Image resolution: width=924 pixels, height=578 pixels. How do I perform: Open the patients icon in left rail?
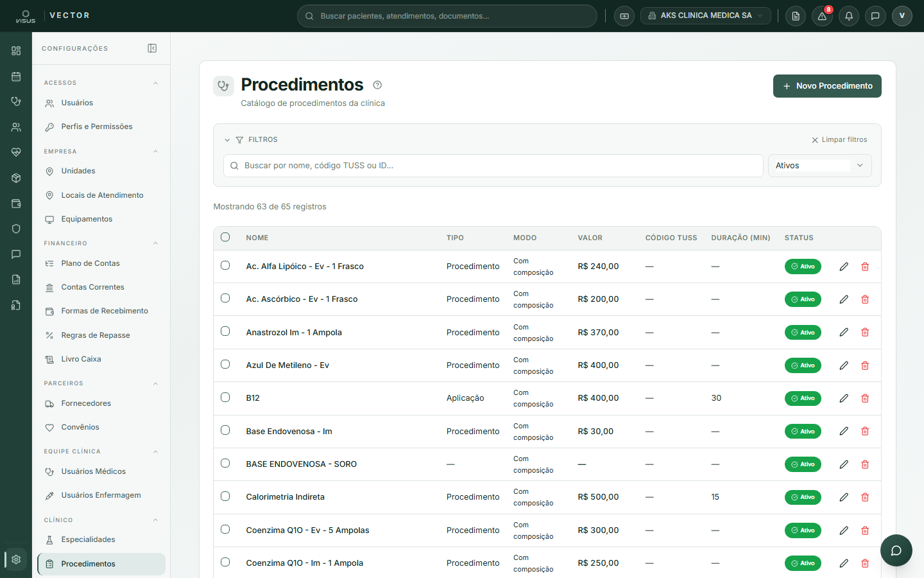pos(16,127)
